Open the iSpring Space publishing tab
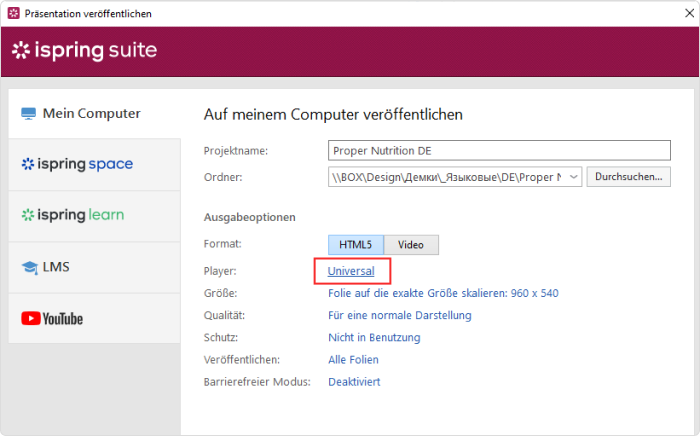This screenshot has height=436, width=700. (x=94, y=164)
